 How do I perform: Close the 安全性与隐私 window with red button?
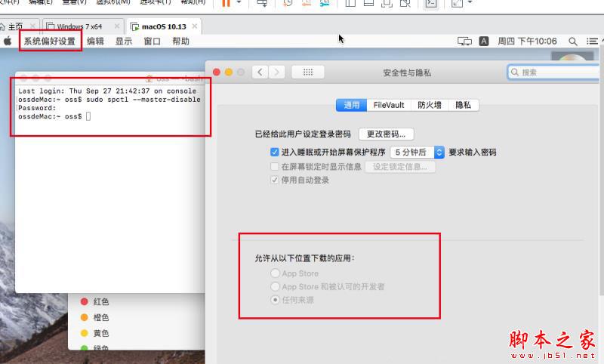click(x=217, y=72)
